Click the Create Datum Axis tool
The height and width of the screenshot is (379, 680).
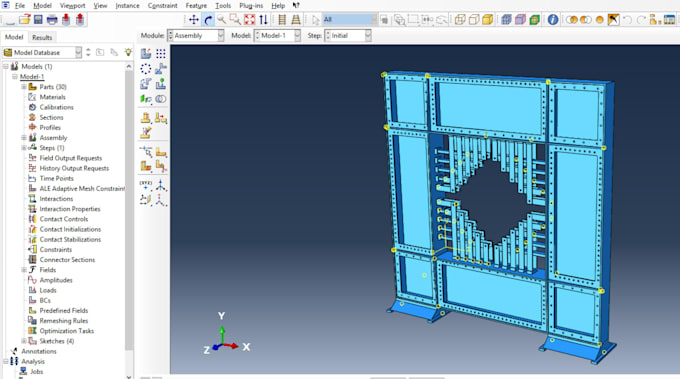pyautogui.click(x=161, y=185)
